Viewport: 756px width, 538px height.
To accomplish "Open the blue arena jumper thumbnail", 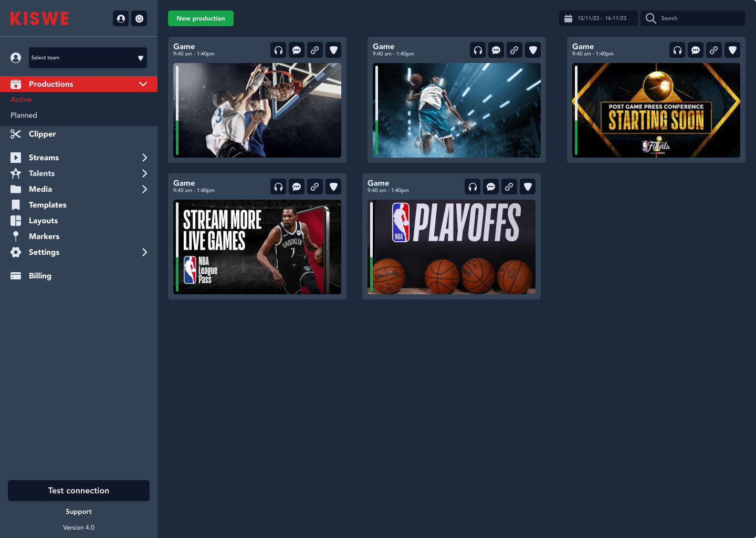I will click(457, 110).
